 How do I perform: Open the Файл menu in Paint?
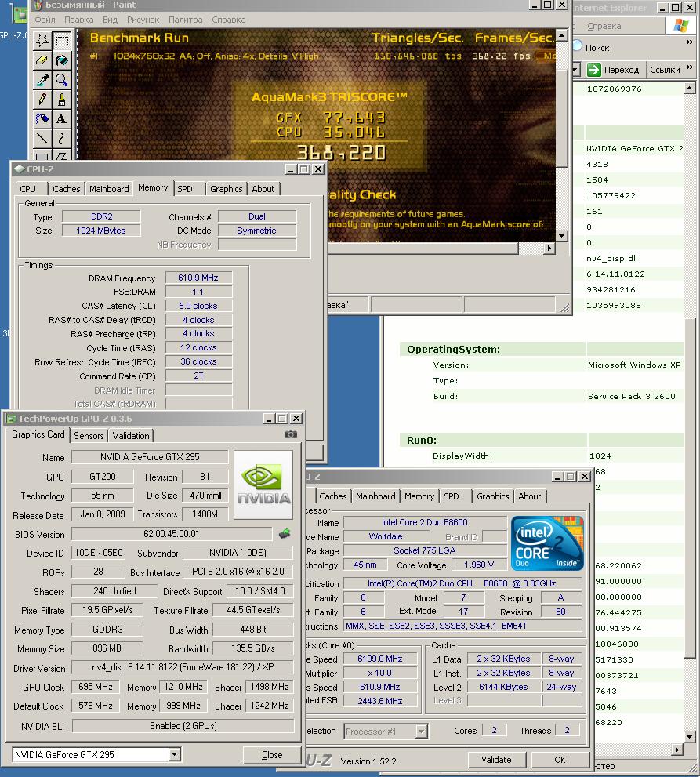(x=45, y=20)
